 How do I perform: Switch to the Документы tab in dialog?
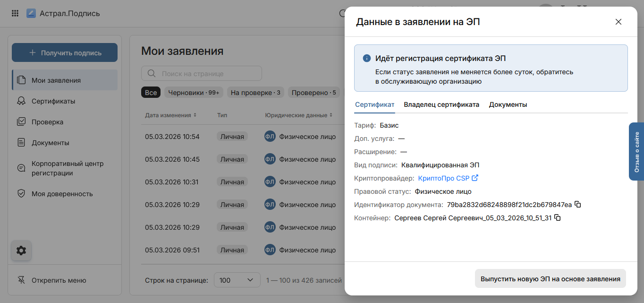tap(508, 104)
